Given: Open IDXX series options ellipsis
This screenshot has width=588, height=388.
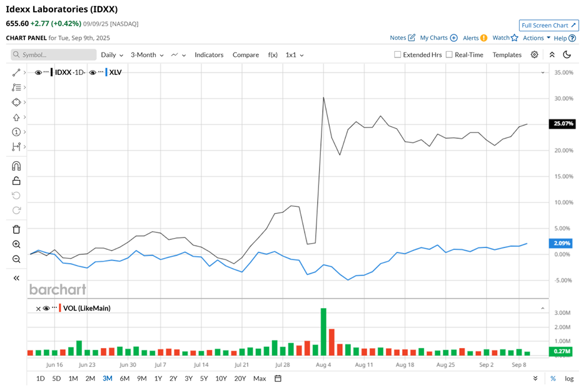Looking at the screenshot, I should tap(46, 71).
